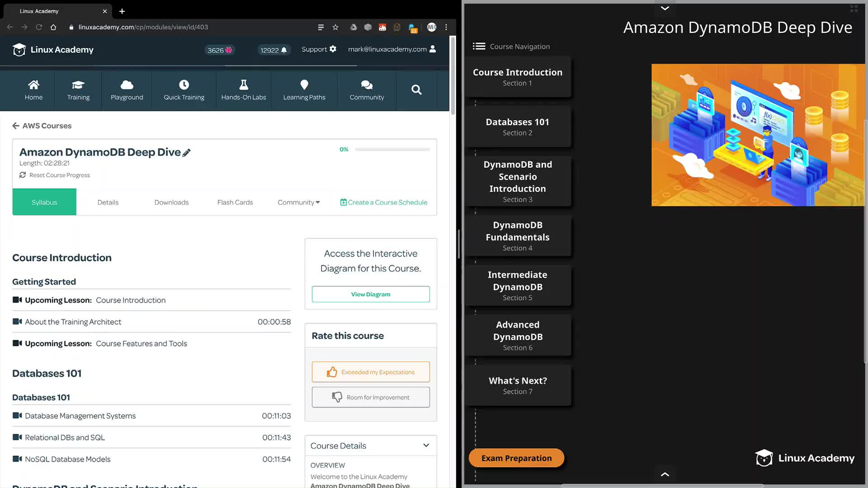Click the course progress bar
868x488 pixels.
pos(392,150)
